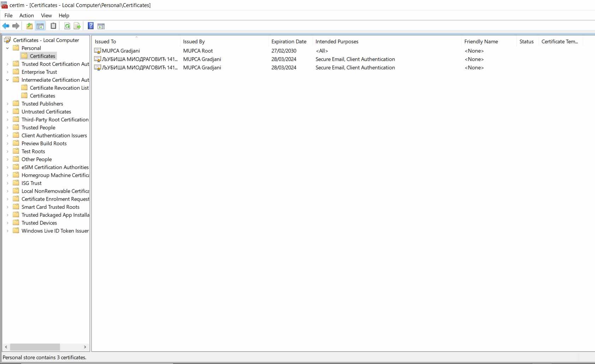The image size is (595, 364).
Task: Open the View menu
Action: tap(46, 16)
